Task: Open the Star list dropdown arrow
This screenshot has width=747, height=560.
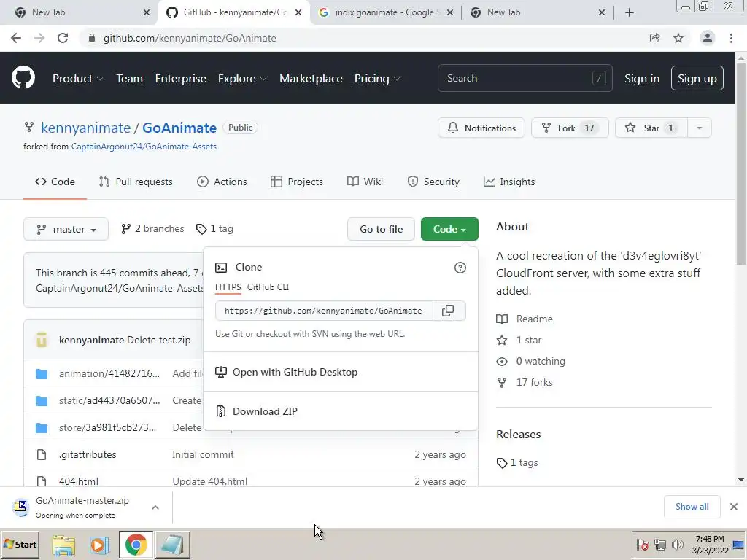Action: coord(700,128)
